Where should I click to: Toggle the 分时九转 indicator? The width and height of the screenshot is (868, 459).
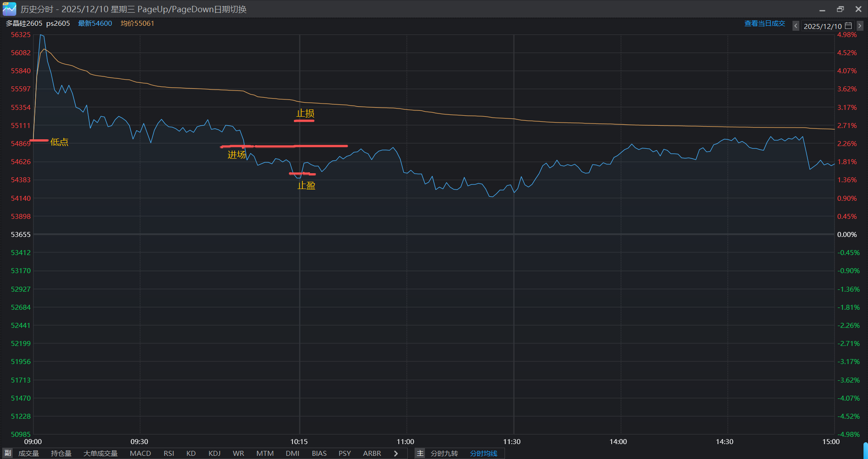[x=444, y=453]
